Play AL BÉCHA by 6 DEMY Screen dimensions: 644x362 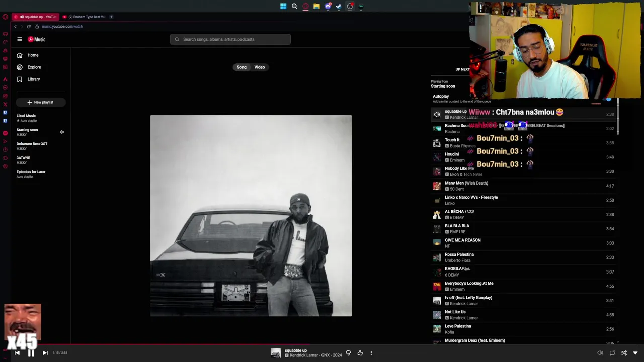pyautogui.click(x=524, y=215)
